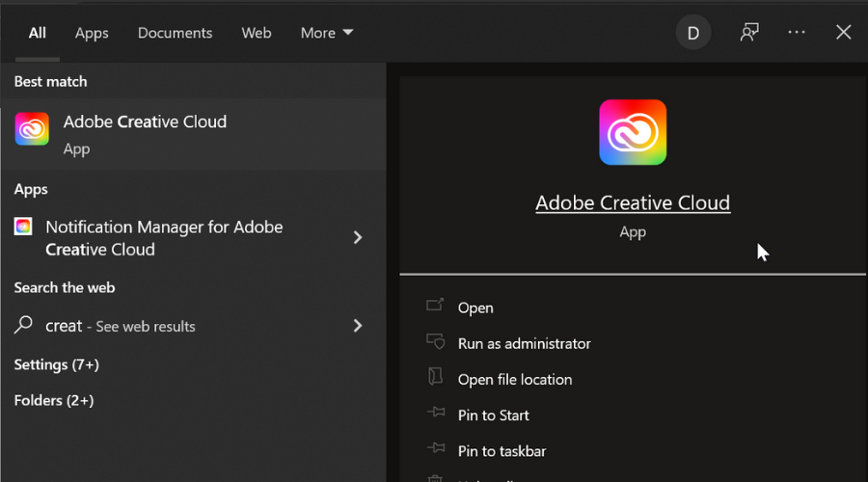Viewport: 868px width, 482px height.
Task: Switch to the Apps tab
Action: click(x=92, y=33)
